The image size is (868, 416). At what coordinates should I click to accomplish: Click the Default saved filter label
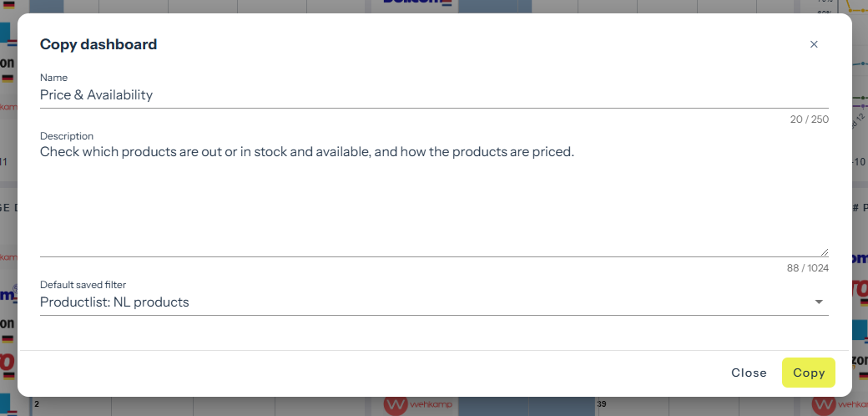pos(83,285)
